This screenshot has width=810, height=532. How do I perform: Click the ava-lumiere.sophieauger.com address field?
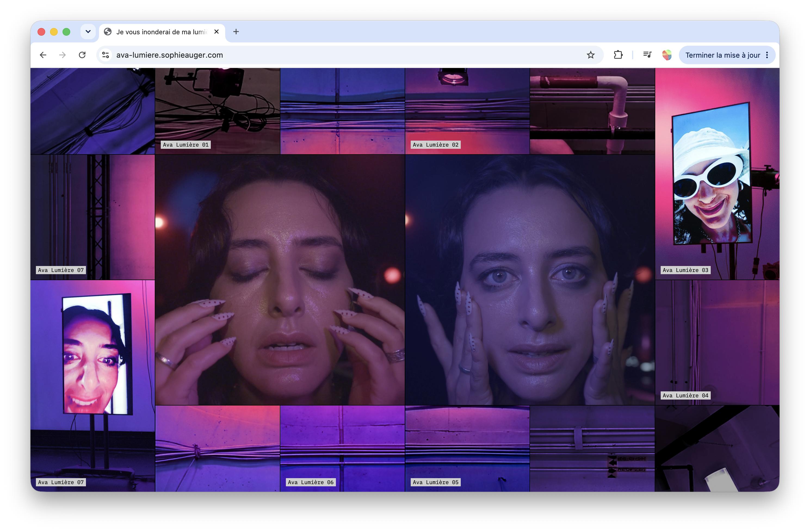pos(340,55)
